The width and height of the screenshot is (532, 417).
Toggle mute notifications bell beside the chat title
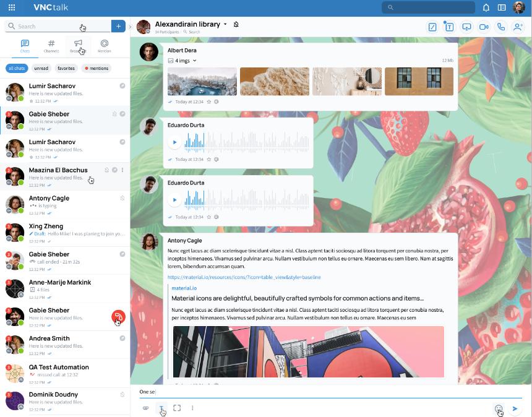[x=236, y=25]
